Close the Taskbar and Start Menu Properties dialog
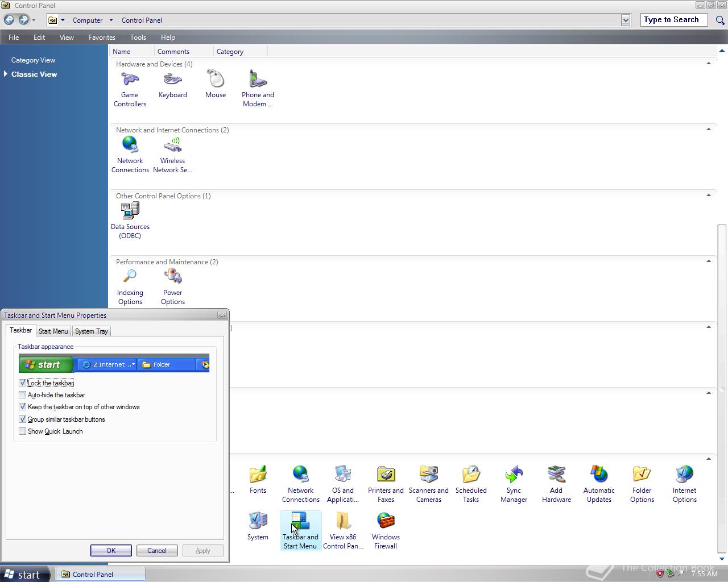 pos(222,315)
